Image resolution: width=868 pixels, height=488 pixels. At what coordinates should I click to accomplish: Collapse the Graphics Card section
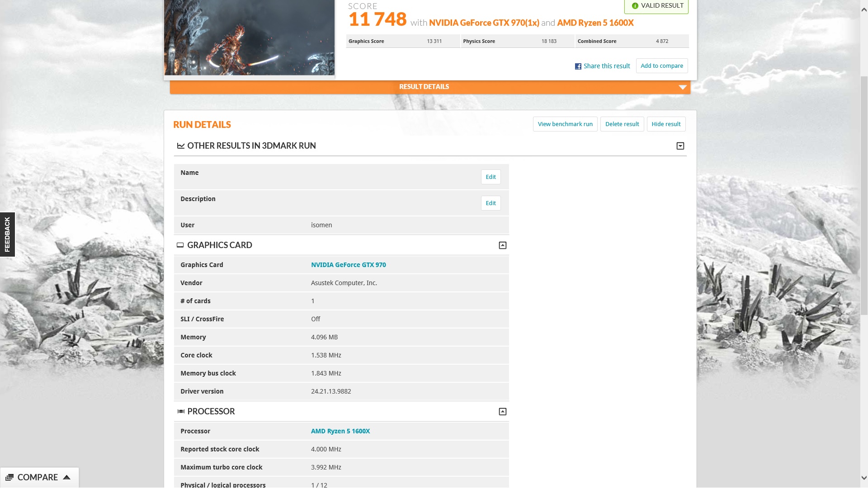(x=502, y=245)
